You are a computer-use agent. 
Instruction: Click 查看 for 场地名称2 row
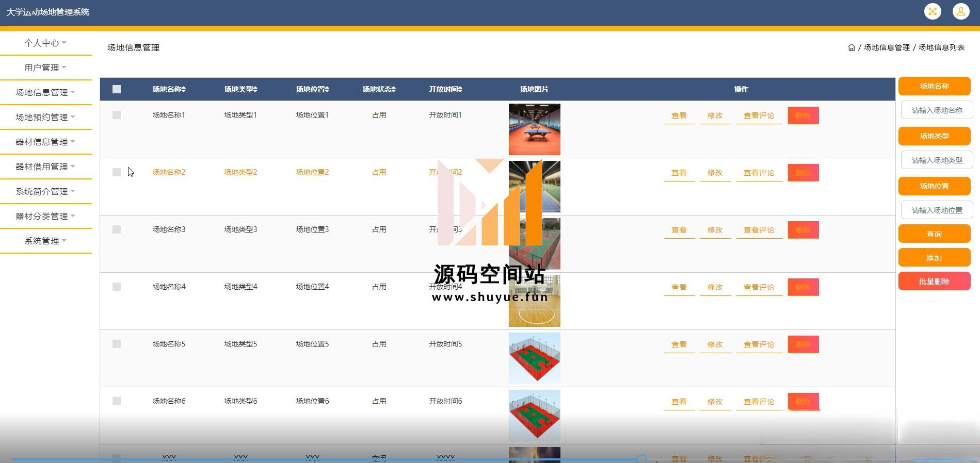(x=679, y=173)
